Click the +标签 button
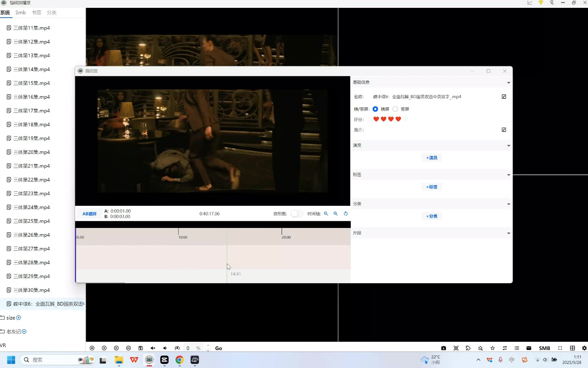Image resolution: width=588 pixels, height=368 pixels. pos(431,187)
